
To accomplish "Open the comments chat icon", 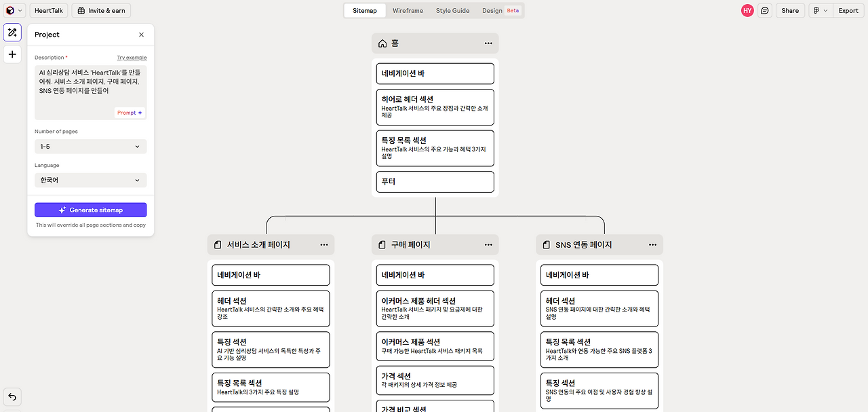I will 765,10.
